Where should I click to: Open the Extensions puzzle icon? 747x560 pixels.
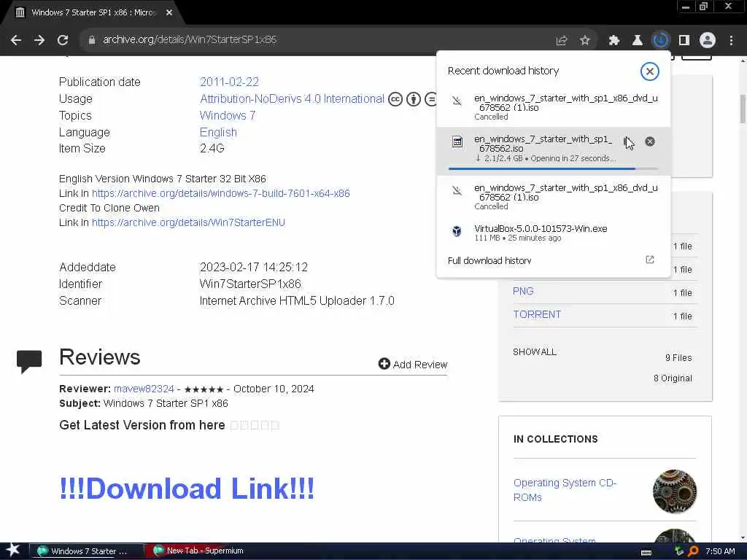pyautogui.click(x=614, y=41)
